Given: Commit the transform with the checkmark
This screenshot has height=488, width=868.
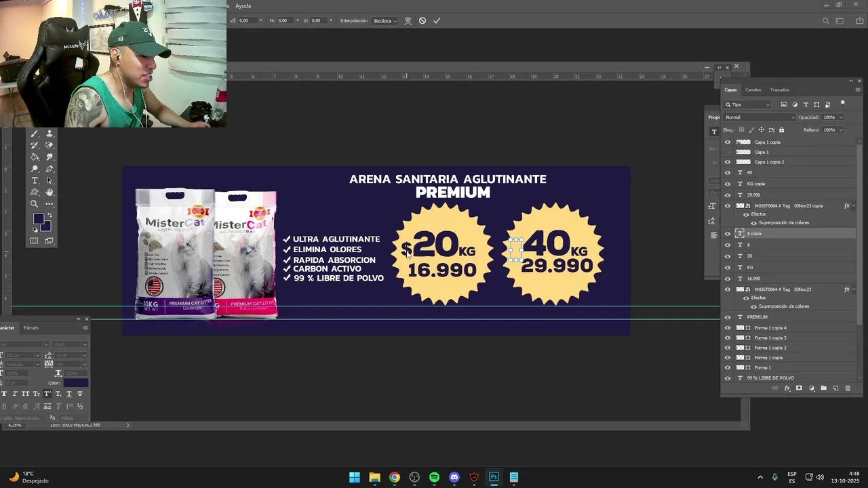Looking at the screenshot, I should click(437, 21).
